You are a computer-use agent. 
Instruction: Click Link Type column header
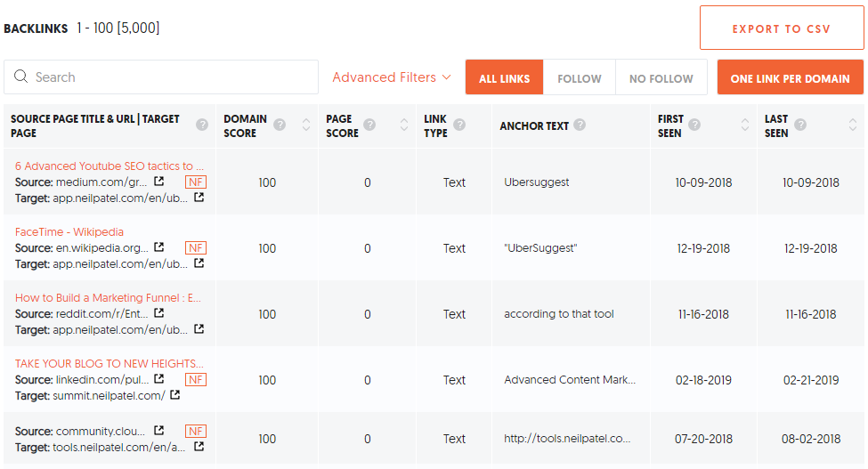435,126
